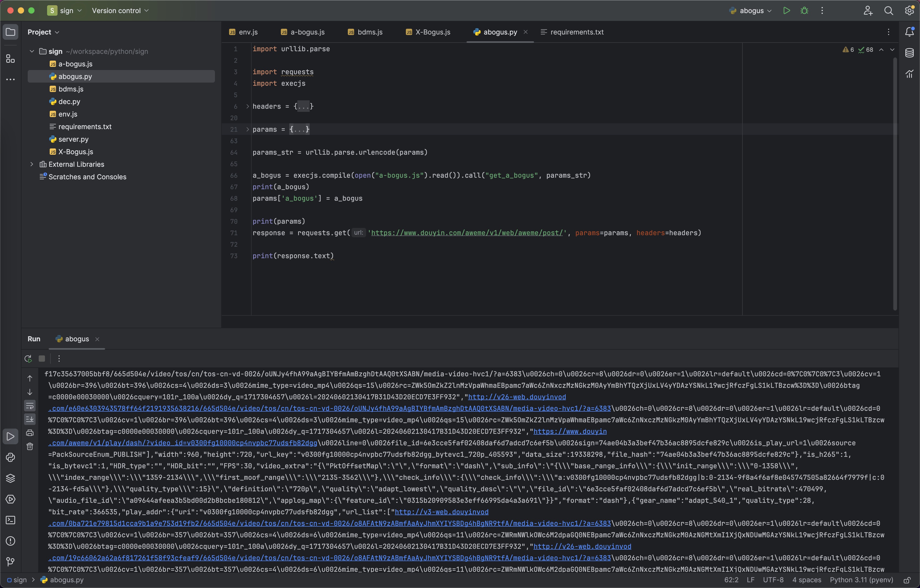Open the Problems tool window icon

[x=10, y=541]
